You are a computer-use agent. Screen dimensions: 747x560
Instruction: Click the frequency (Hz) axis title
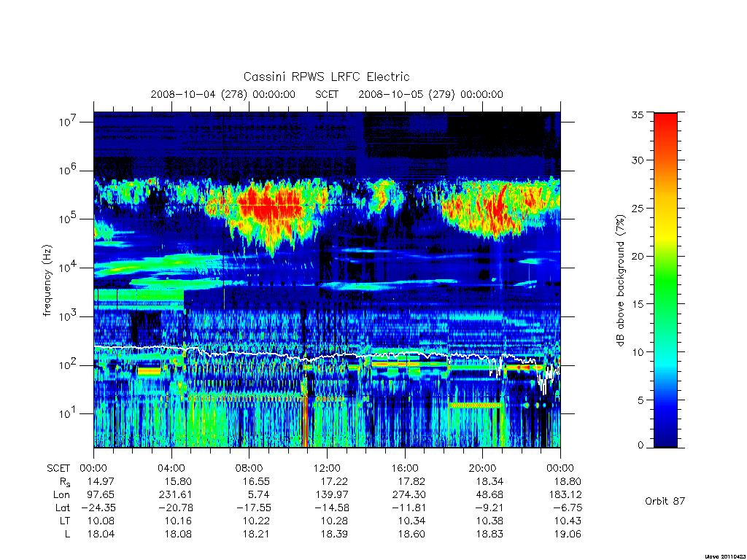47,281
